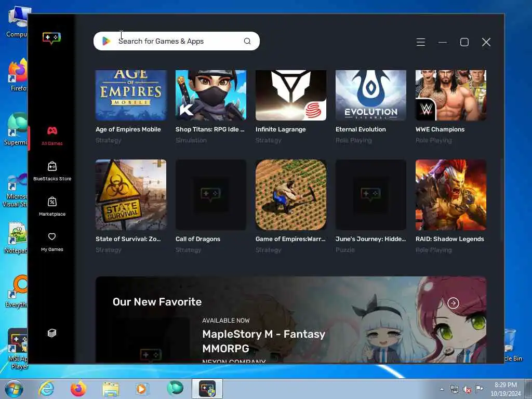Open the hamburger menu

coord(421,42)
